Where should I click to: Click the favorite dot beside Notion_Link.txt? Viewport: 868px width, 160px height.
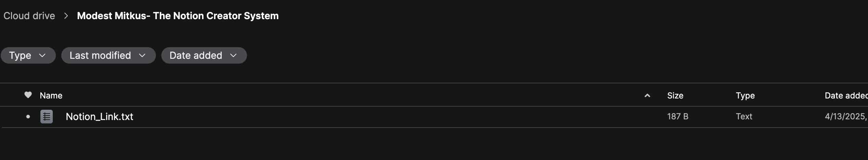28,117
